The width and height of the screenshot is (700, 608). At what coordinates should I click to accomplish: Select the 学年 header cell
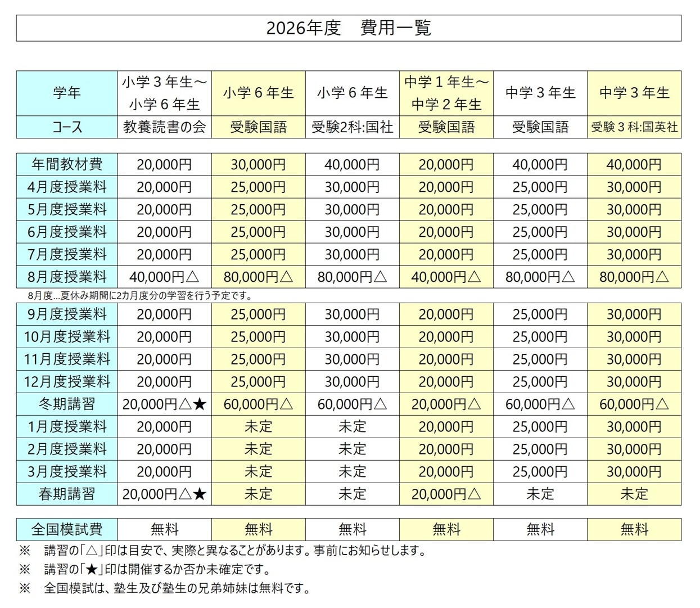(67, 93)
